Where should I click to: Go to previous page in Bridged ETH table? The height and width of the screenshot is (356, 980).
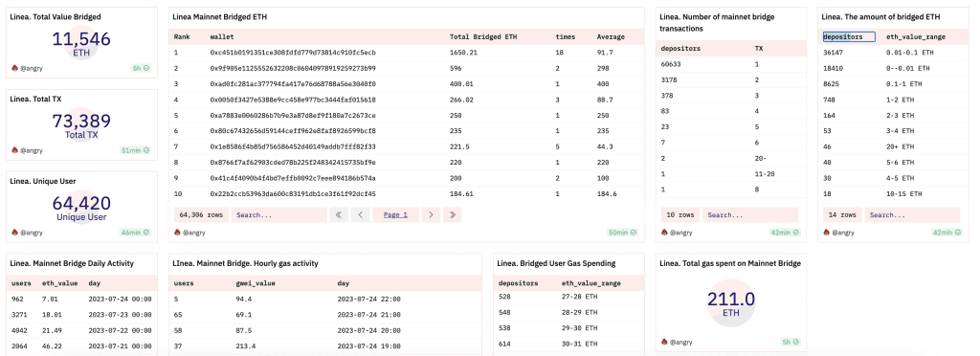coord(360,215)
